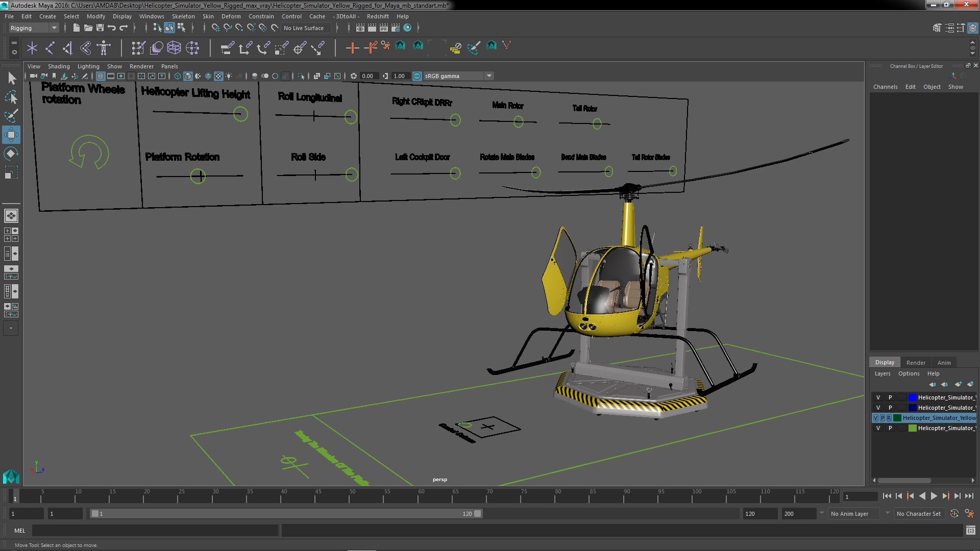Open the sRGB gamma view transform dropdown
The image size is (980, 551).
tap(488, 76)
